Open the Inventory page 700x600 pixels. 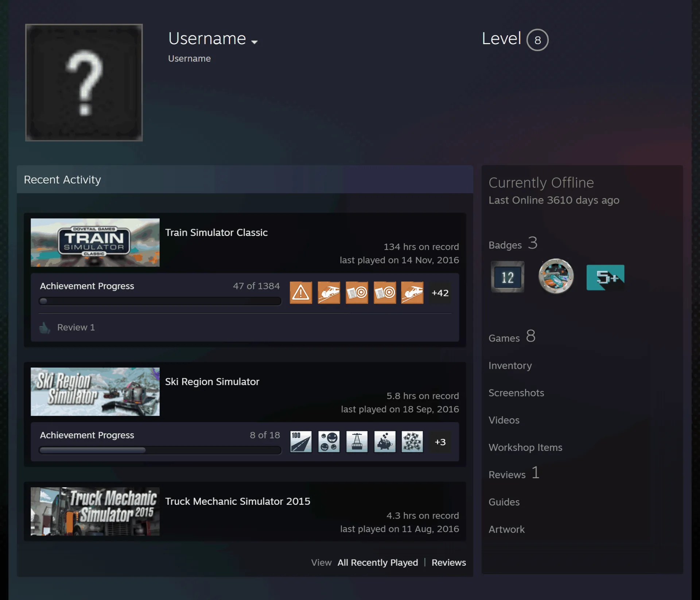pos(510,365)
